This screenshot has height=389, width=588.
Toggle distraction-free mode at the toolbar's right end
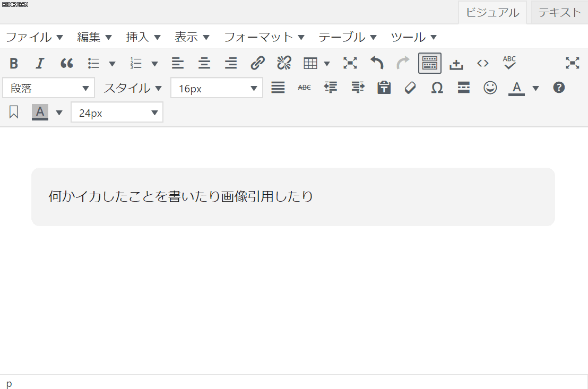click(573, 63)
